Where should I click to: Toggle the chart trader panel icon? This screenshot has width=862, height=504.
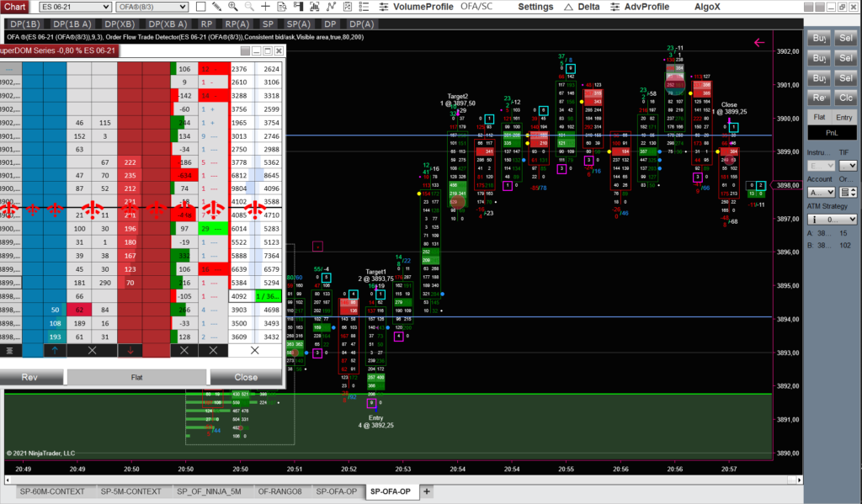tap(298, 7)
